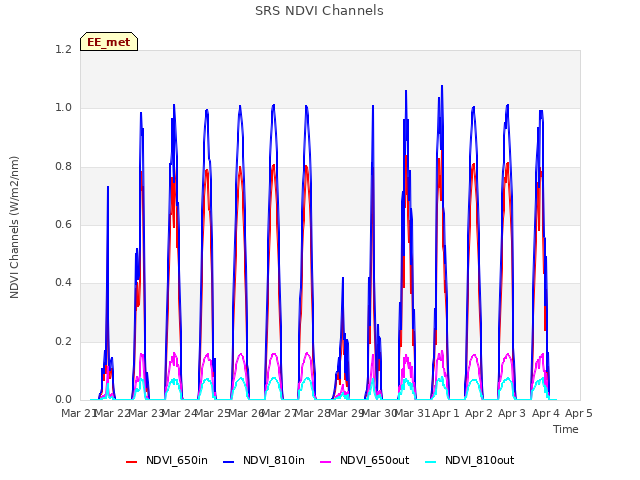Image resolution: width=640 pixels, height=480 pixels.
Task: Toggle the NDVI_810out legend entry
Action: [x=469, y=460]
